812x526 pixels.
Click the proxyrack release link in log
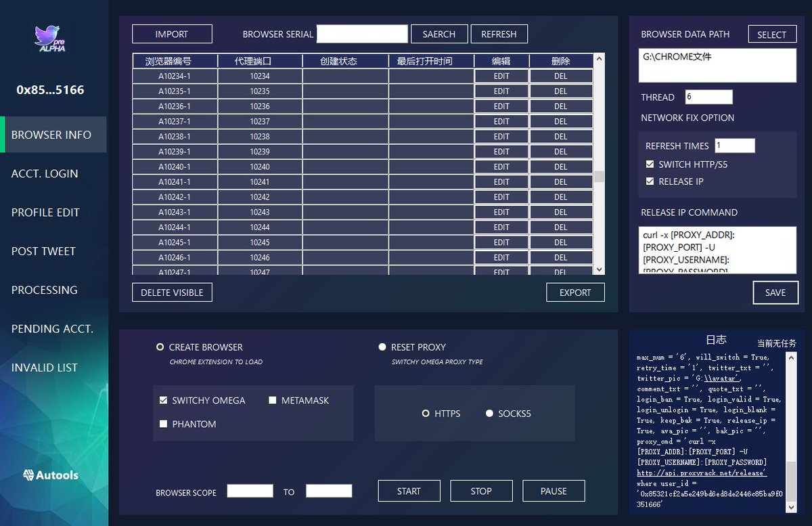tap(702, 473)
